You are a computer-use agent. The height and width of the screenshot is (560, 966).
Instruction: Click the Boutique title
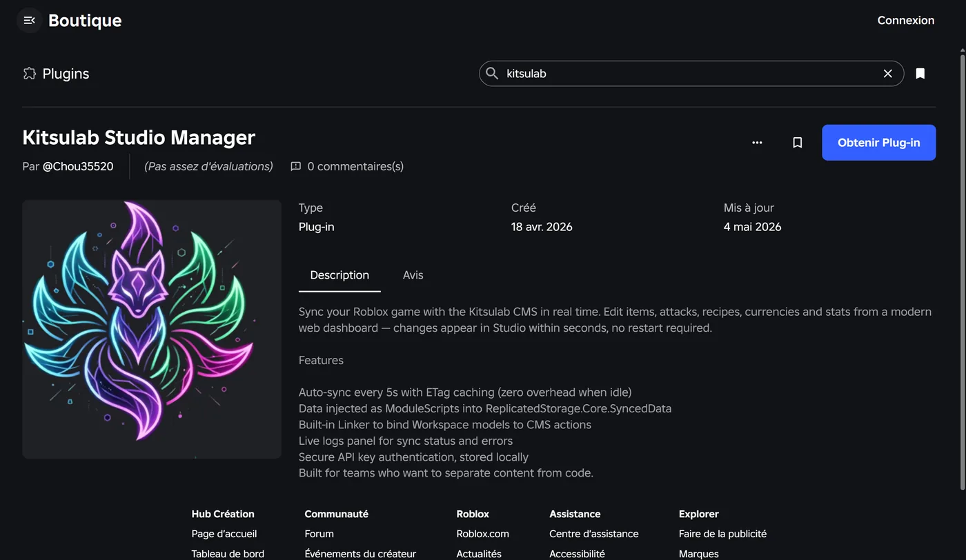point(85,21)
